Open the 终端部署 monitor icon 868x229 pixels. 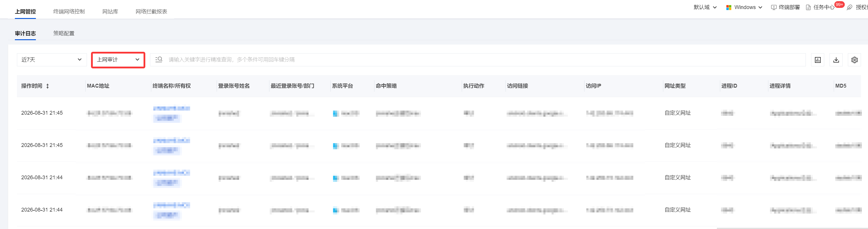774,7
